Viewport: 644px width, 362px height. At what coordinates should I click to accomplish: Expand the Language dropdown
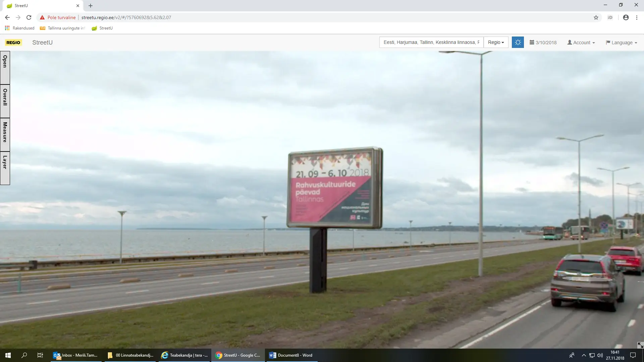click(621, 43)
